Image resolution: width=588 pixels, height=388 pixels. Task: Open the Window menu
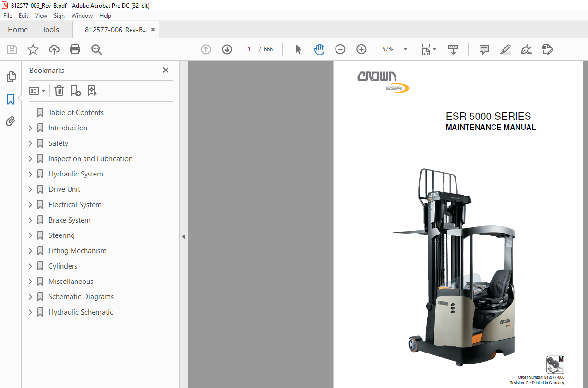click(82, 16)
